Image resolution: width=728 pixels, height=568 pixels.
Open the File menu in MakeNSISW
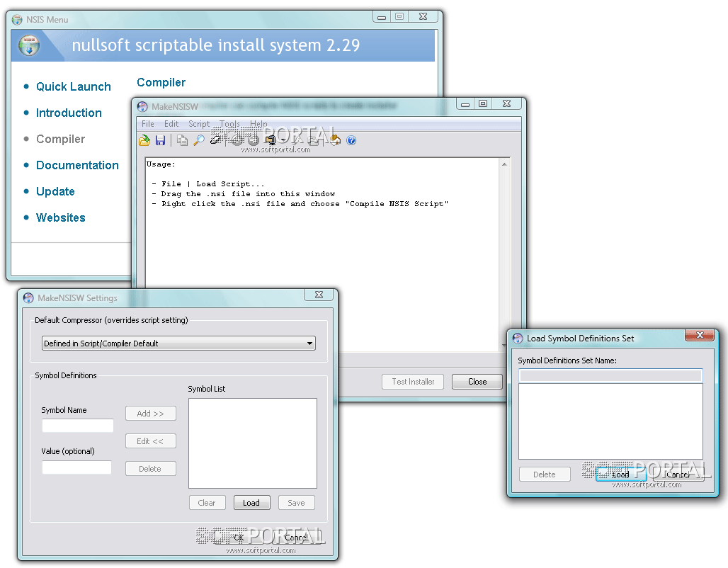147,123
